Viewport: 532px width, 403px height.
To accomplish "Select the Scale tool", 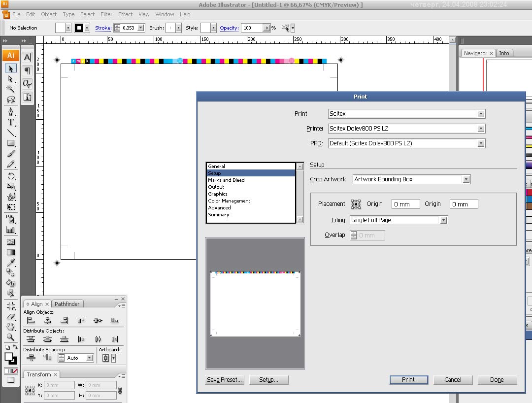I will click(11, 186).
